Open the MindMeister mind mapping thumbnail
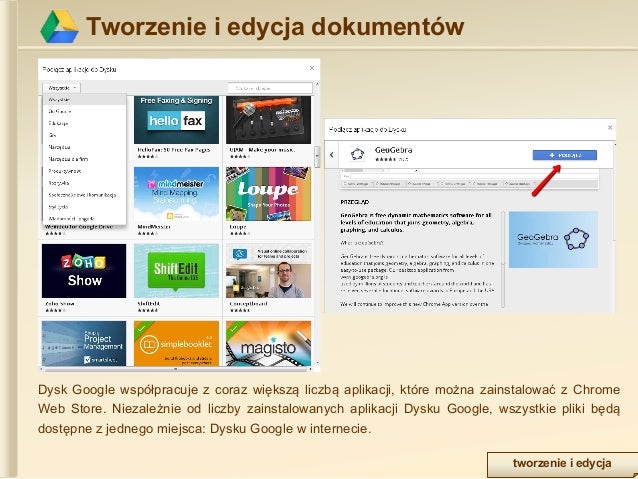Screen dimensions: 638x479 pyautogui.click(x=176, y=194)
